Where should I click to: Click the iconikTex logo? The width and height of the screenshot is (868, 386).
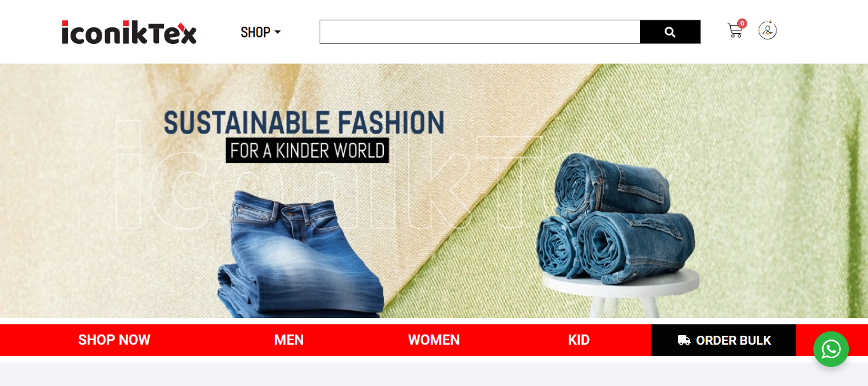coord(129,32)
